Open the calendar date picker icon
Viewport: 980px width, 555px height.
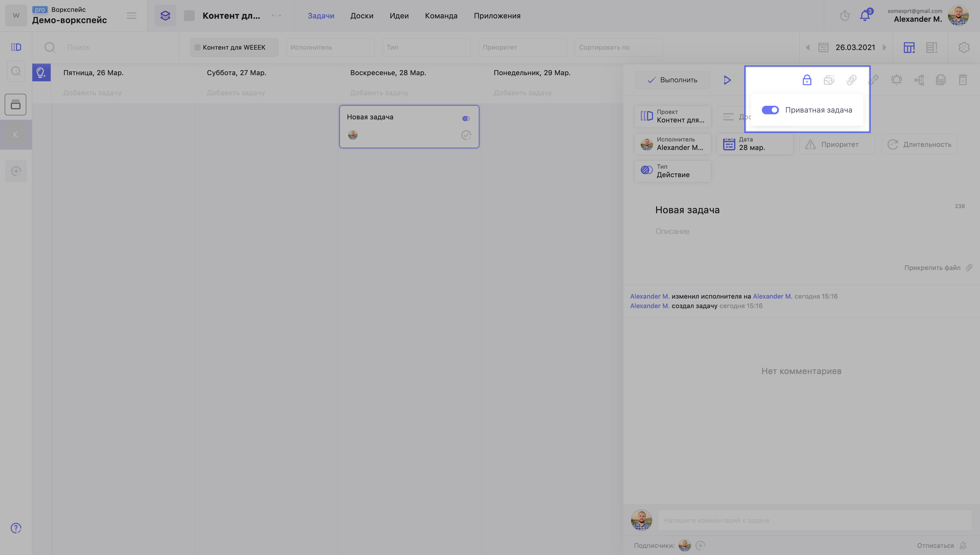[x=823, y=47]
